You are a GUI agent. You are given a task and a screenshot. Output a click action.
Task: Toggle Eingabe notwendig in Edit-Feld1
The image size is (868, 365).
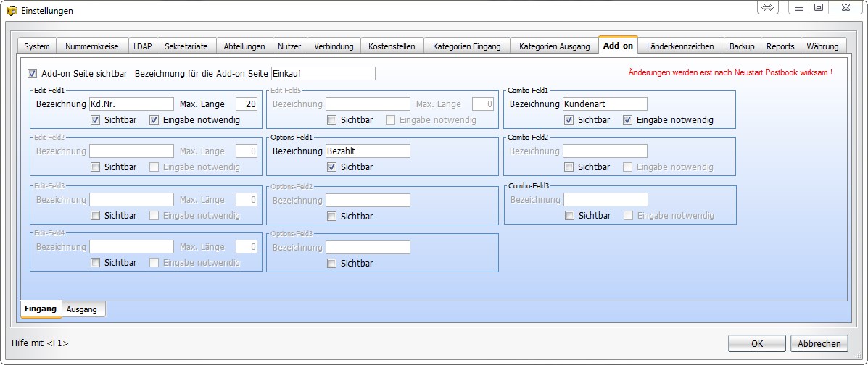pos(154,120)
